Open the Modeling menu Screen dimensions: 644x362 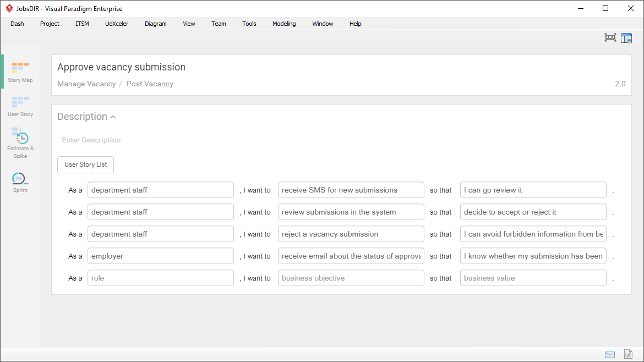point(284,24)
